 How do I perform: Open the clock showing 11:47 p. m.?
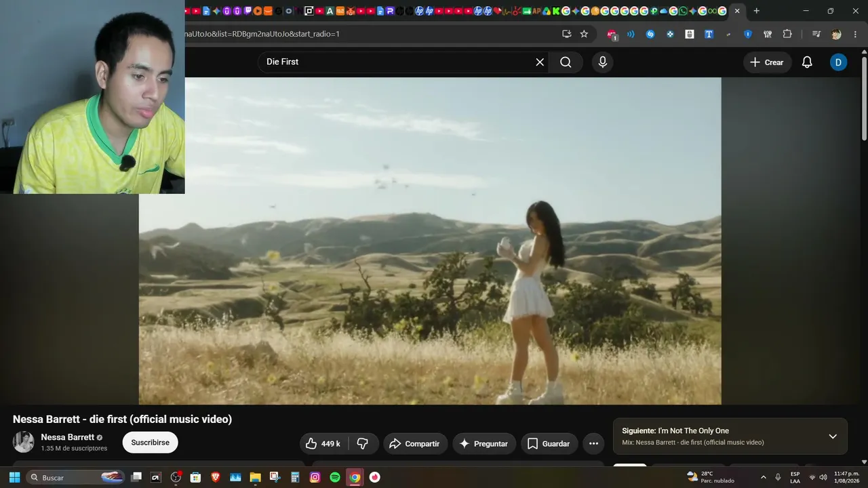click(847, 477)
